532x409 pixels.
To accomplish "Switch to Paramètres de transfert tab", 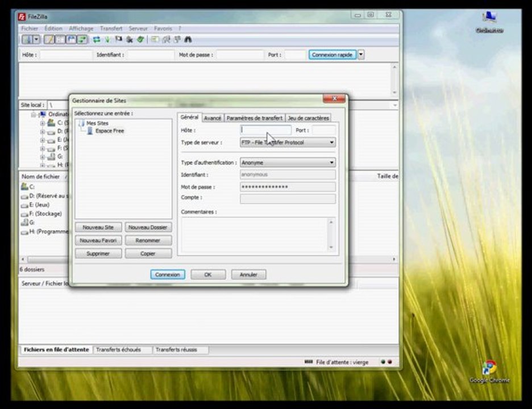I will coord(255,118).
